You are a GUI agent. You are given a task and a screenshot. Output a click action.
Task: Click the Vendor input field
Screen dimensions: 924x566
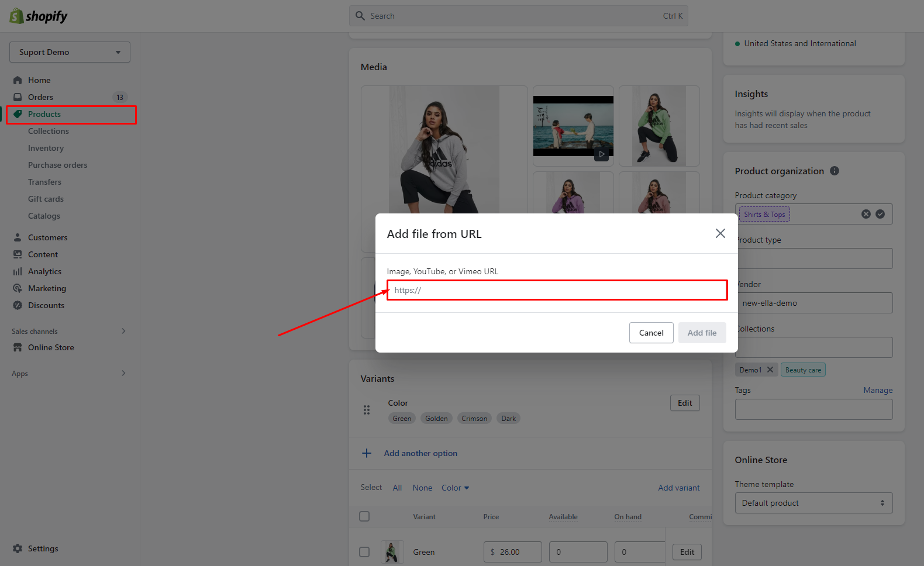pyautogui.click(x=813, y=303)
